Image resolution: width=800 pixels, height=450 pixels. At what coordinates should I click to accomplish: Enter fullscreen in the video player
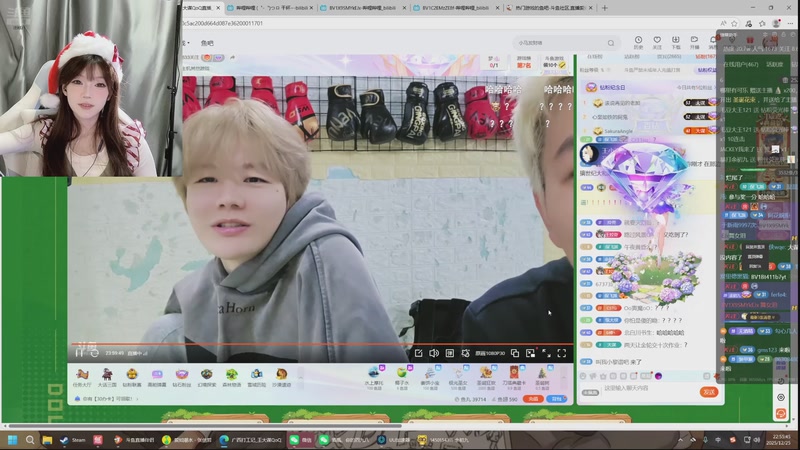pyautogui.click(x=562, y=353)
